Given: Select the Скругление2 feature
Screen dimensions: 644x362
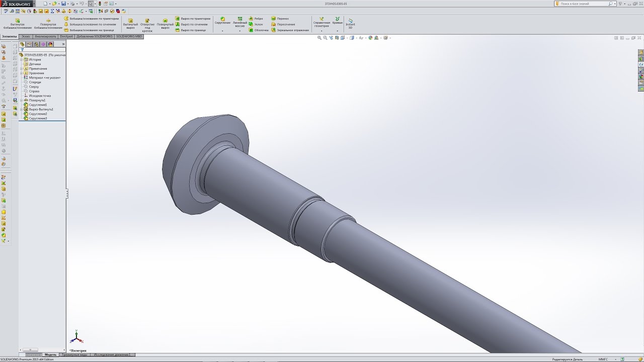Looking at the screenshot, I should point(35,114).
